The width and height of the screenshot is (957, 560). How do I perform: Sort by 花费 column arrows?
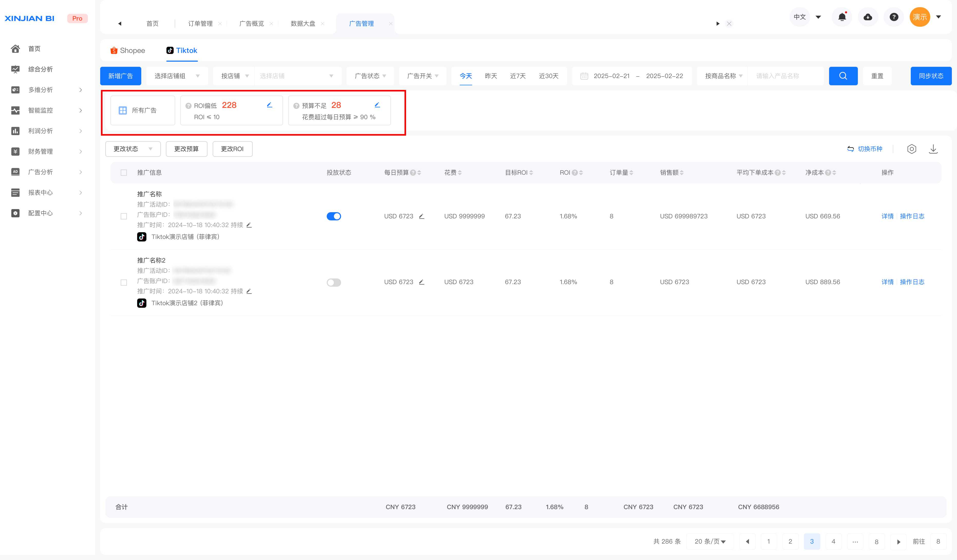click(459, 173)
